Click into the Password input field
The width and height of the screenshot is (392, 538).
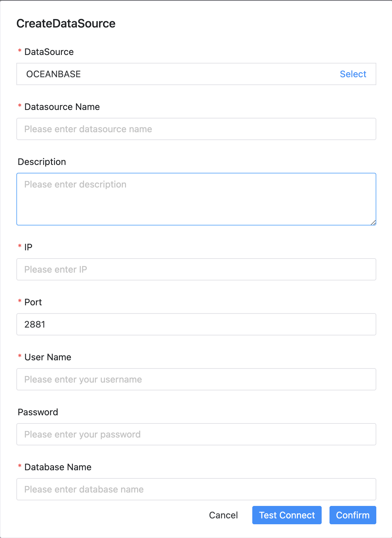click(x=196, y=434)
